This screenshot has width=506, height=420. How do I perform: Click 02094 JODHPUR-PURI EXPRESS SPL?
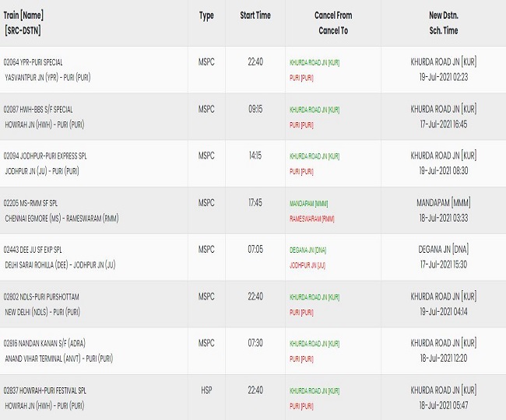click(45, 156)
